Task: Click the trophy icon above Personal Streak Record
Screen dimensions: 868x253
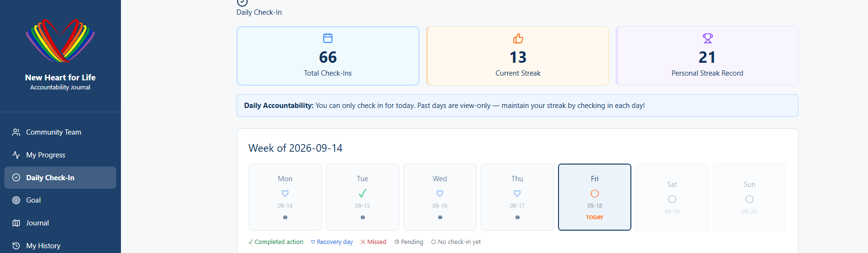Action: [708, 38]
